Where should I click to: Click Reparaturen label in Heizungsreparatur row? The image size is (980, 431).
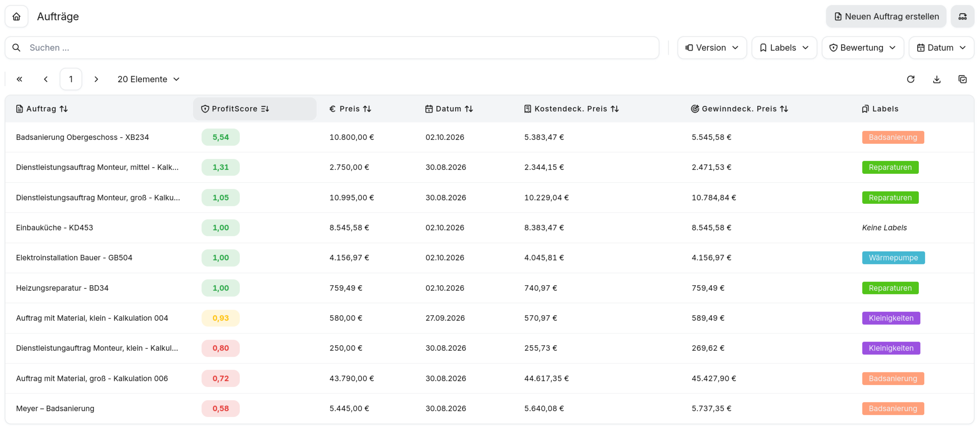tap(890, 288)
